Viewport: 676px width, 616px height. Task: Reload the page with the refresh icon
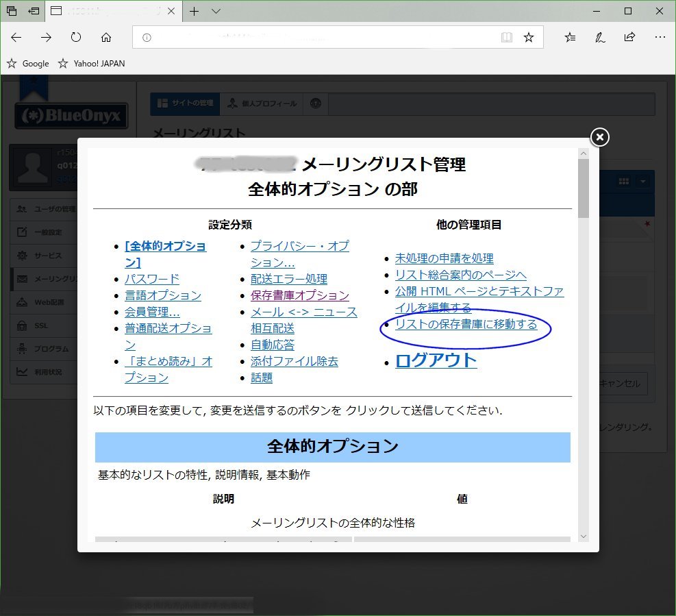coord(75,38)
